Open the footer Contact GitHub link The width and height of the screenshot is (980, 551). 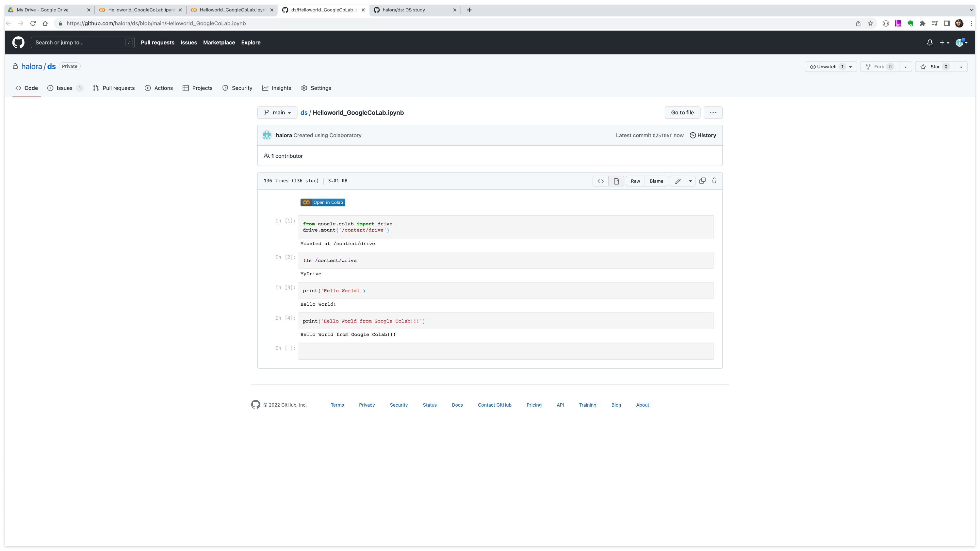pyautogui.click(x=495, y=405)
